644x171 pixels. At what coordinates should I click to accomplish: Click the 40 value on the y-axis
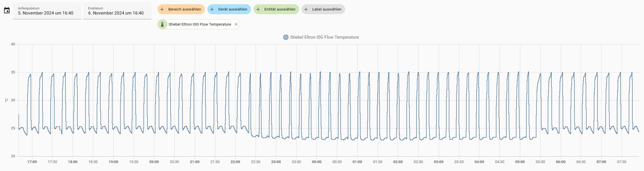tap(13, 44)
